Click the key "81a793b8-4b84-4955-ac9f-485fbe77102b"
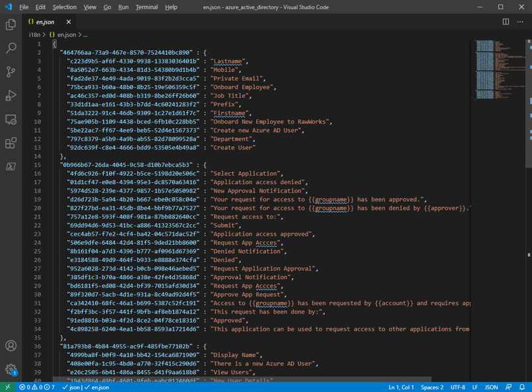Image resolution: width=532 pixels, height=392 pixels. 126,346
